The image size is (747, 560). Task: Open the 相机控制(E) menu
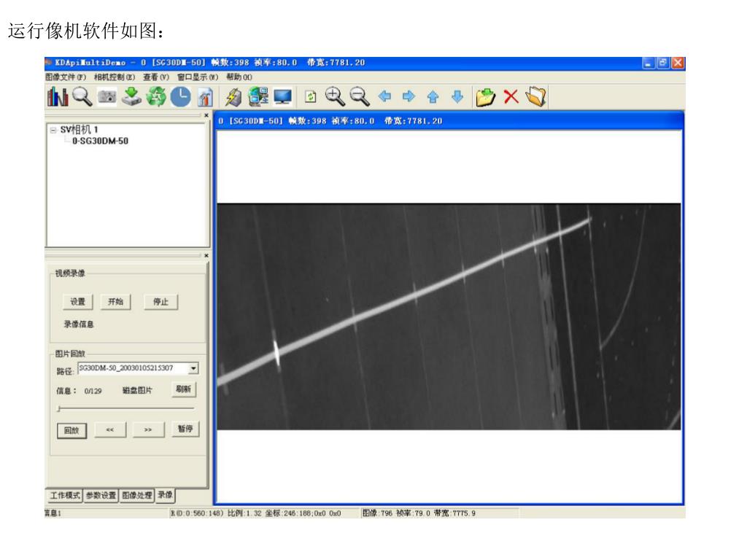pos(115,77)
